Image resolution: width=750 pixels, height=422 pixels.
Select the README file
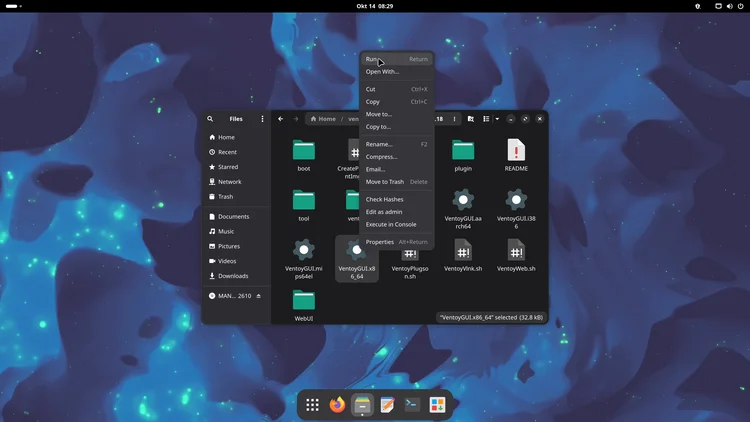[516, 155]
